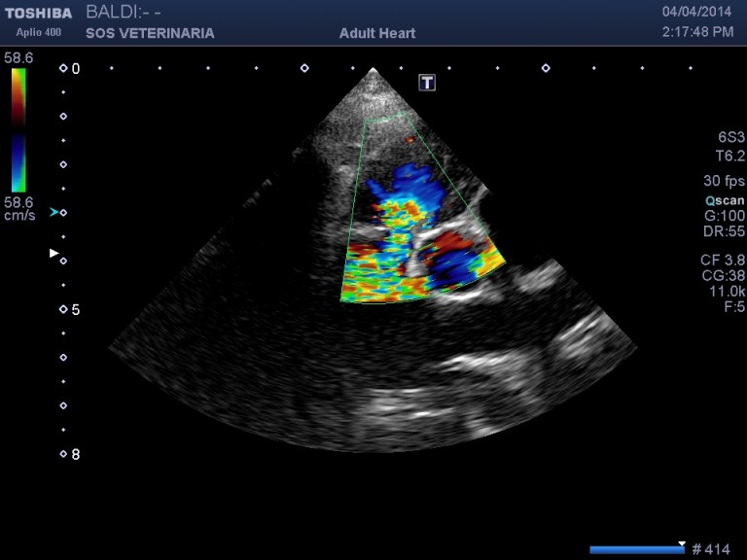
Task: Click the CF 3.8 color frequency value
Action: tap(723, 260)
